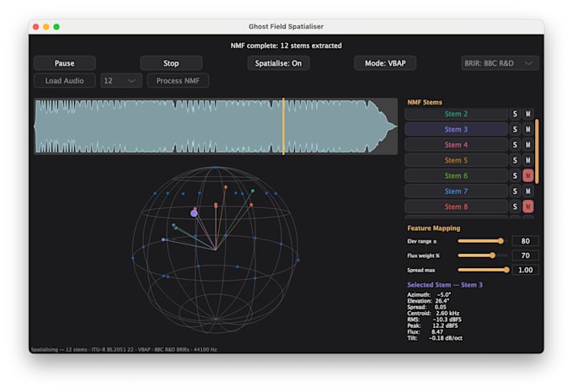Viewport: 573px width, 392px height.
Task: Minimize the window with yellow button
Action: pos(46,27)
